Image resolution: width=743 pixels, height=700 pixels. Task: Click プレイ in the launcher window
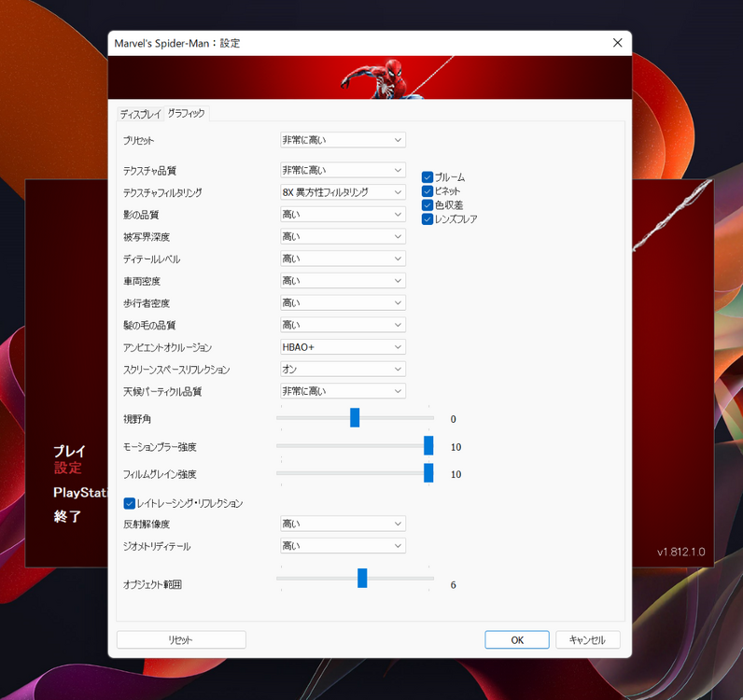[x=69, y=451]
